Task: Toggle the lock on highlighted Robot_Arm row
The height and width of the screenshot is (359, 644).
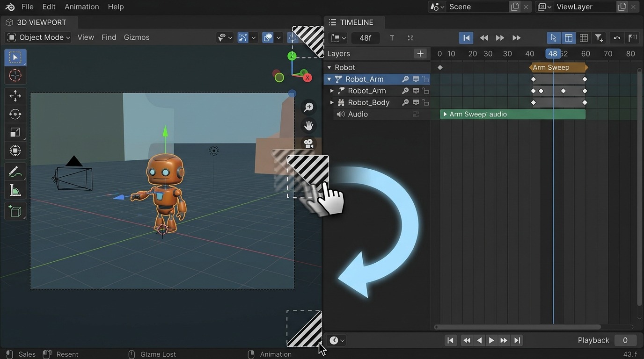Action: coord(425,79)
